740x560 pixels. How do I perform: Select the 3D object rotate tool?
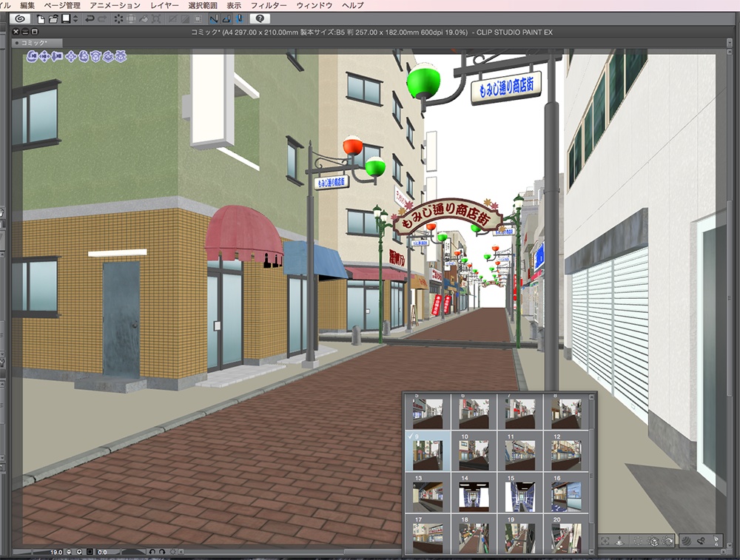pyautogui.click(x=83, y=56)
